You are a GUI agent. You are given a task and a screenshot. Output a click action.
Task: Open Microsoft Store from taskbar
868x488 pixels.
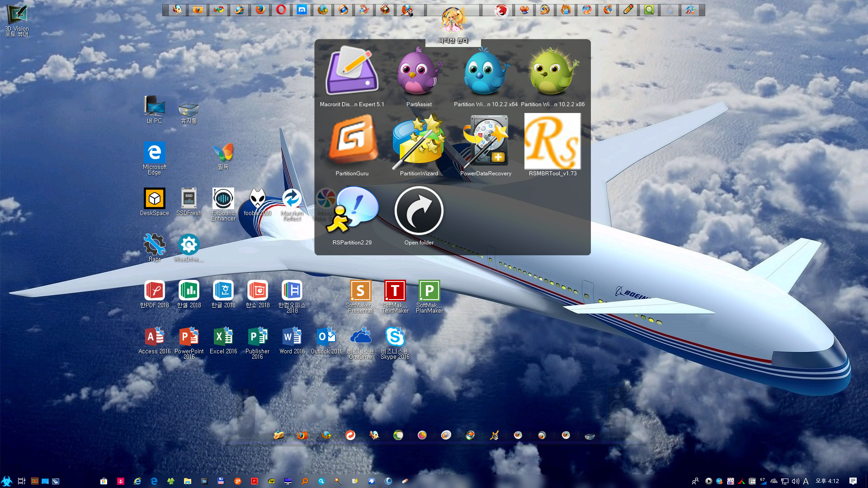[104, 481]
